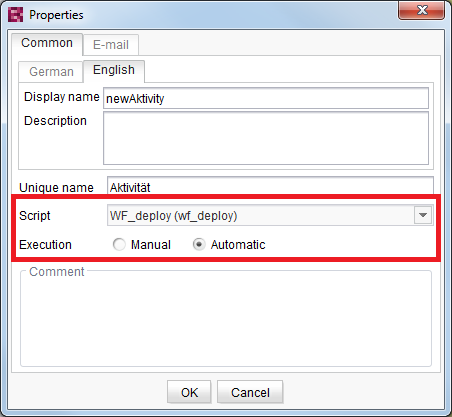
Task: Click inside the Comment text area
Action: pyautogui.click(x=226, y=320)
